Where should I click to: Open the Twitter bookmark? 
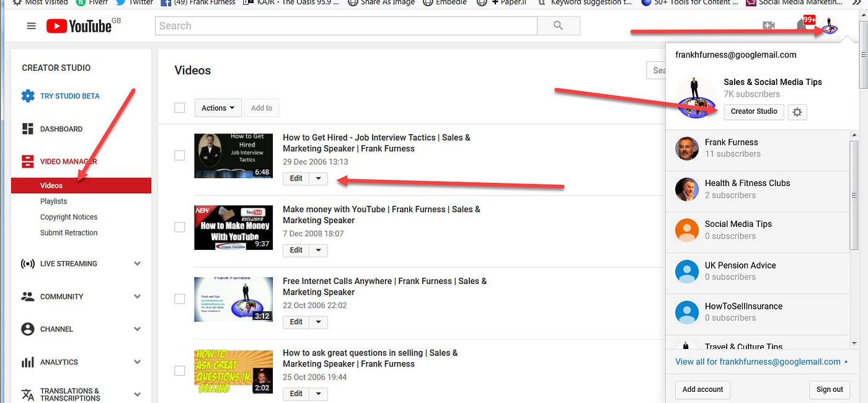pos(134,2)
